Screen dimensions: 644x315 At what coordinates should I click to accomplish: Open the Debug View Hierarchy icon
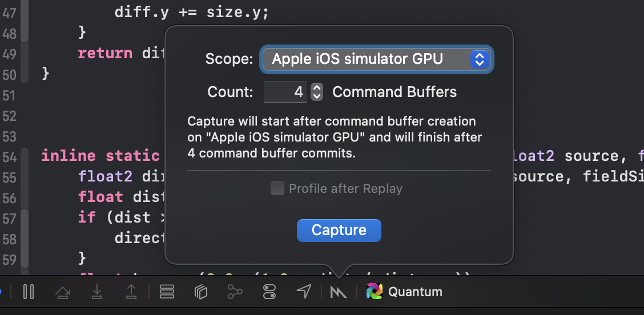click(200, 292)
